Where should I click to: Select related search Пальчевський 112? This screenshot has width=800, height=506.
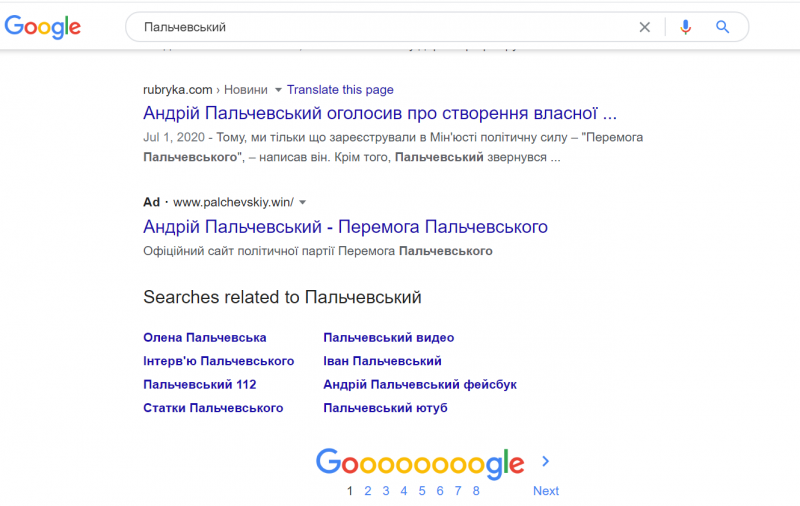pos(200,385)
